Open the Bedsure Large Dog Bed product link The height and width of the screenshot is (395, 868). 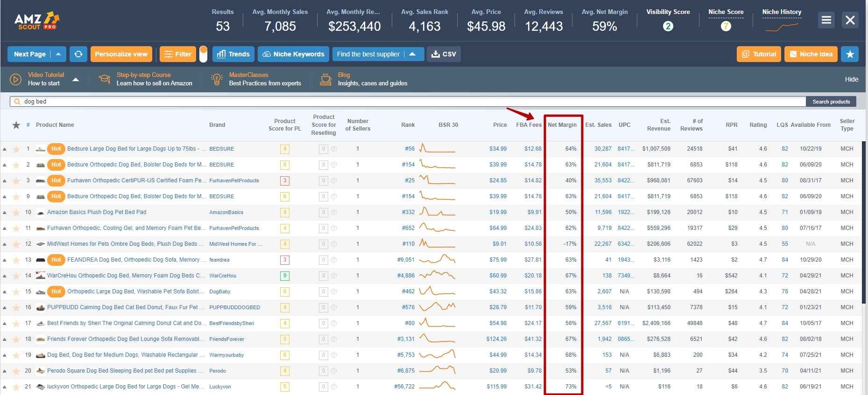[136, 149]
